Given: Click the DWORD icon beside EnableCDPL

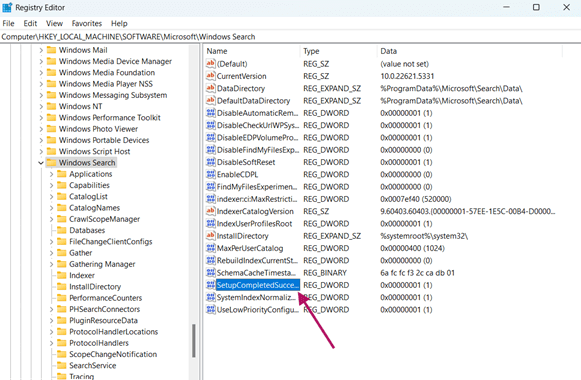Looking at the screenshot, I should [210, 174].
